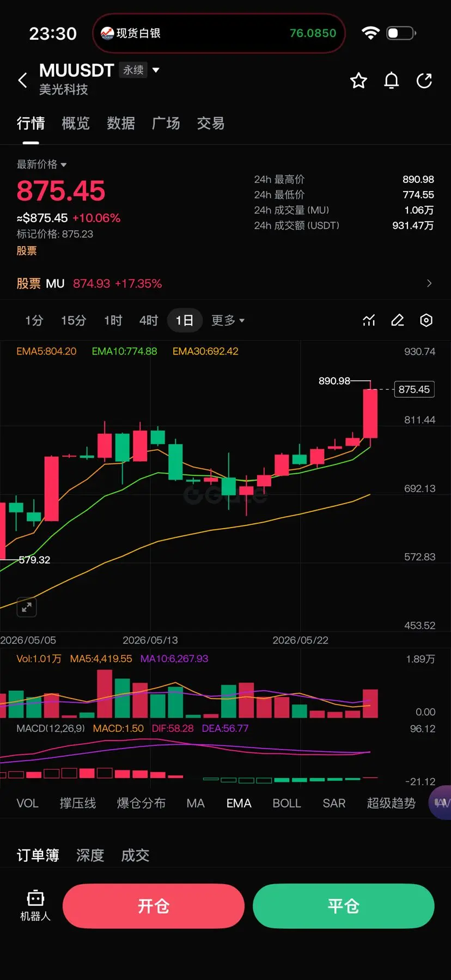Image resolution: width=451 pixels, height=980 pixels.
Task: Tap 24h 最低价 value 774.55
Action: click(x=418, y=194)
